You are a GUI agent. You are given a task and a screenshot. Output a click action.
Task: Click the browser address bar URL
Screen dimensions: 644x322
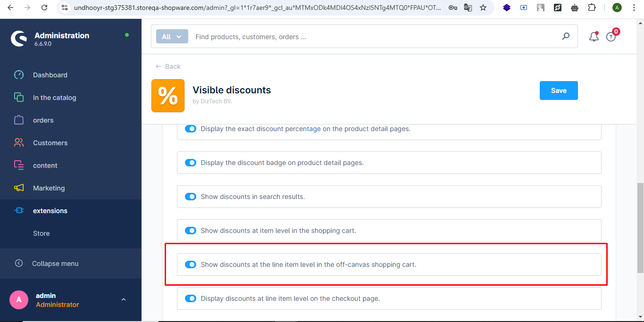point(257,8)
